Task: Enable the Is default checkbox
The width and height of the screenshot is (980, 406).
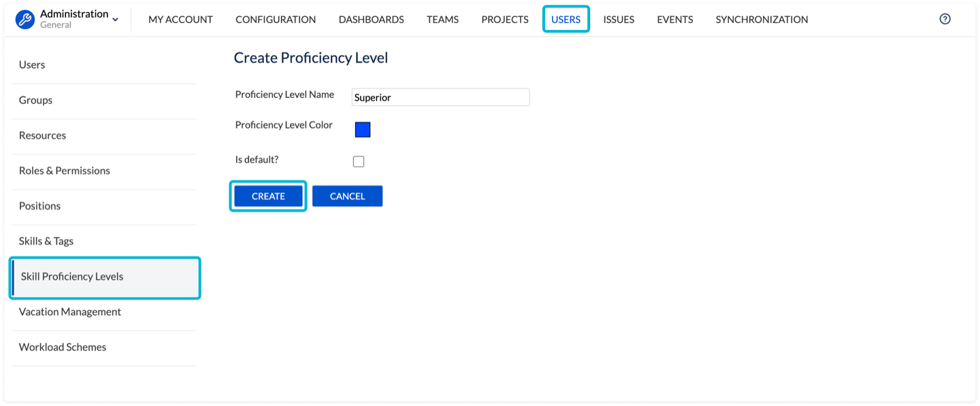Action: (359, 161)
